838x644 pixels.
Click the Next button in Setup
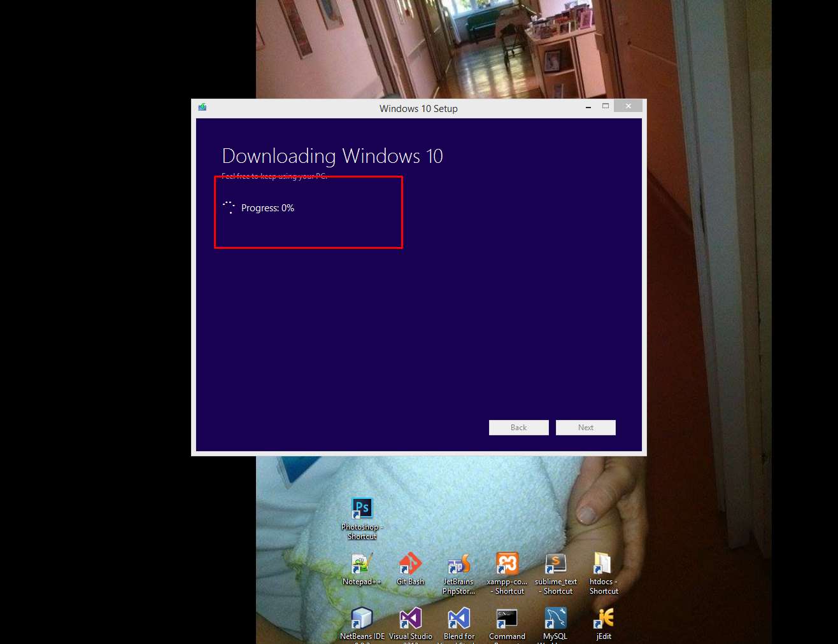click(586, 428)
